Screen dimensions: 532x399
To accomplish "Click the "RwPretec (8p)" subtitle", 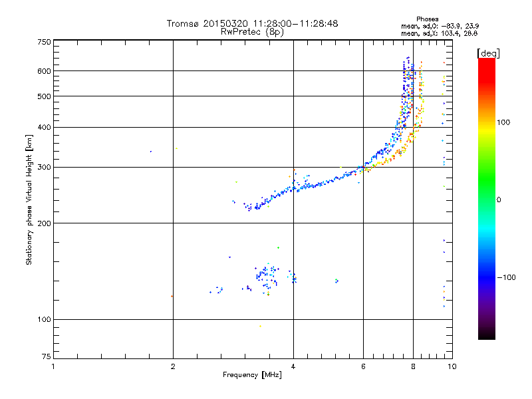I will [x=252, y=32].
